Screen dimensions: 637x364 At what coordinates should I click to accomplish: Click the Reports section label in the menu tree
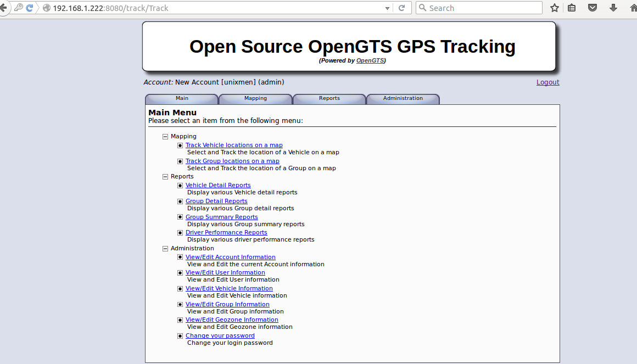tap(182, 176)
